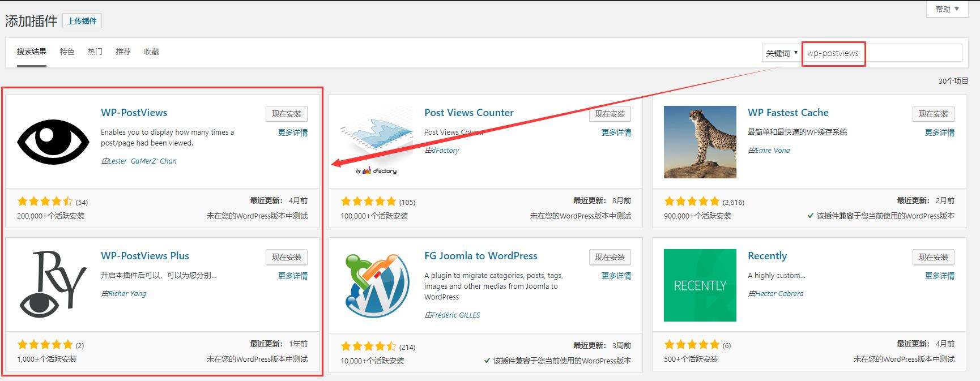Install WP Fastest Cache with 现在安装
Image resolution: width=980 pixels, height=381 pixels.
pyautogui.click(x=934, y=114)
